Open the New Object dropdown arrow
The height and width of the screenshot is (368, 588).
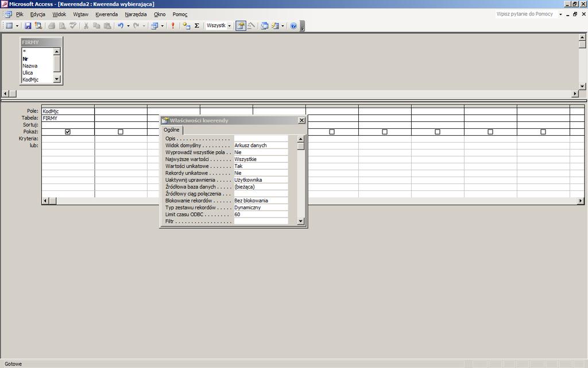click(283, 26)
